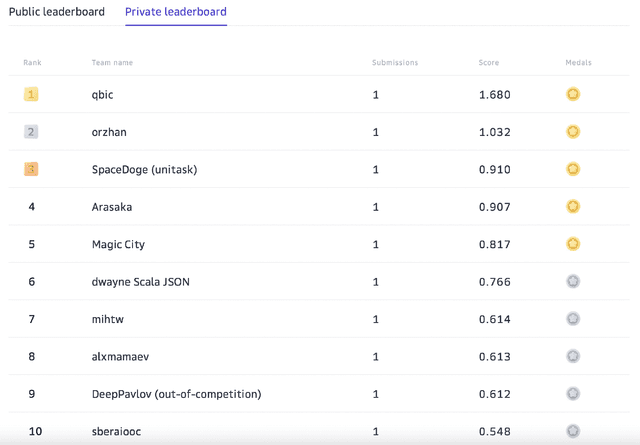640x445 pixels.
Task: Click the gold medal in orzhan's row
Action: 573,132
